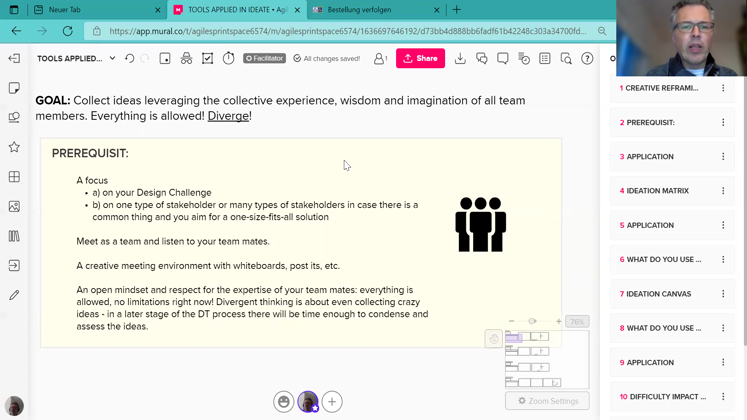Viewport: 747px width, 420px height.
Task: Start a voting session
Action: point(207,58)
